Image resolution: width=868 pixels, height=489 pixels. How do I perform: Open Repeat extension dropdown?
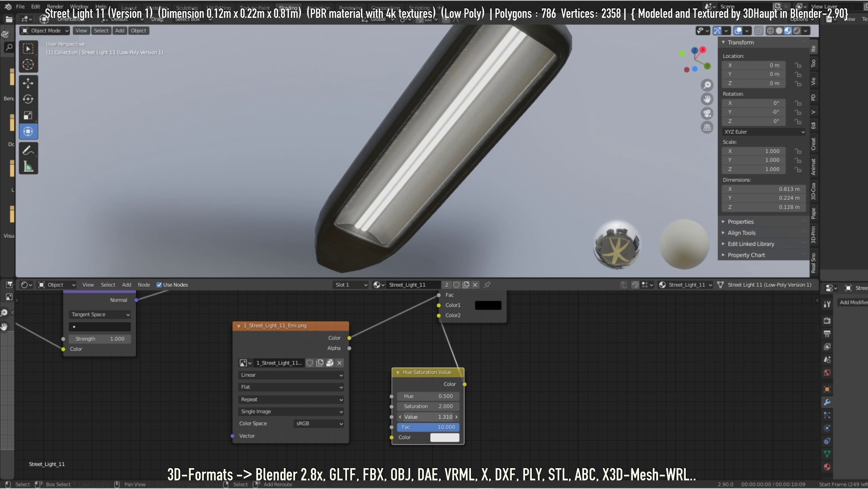291,399
